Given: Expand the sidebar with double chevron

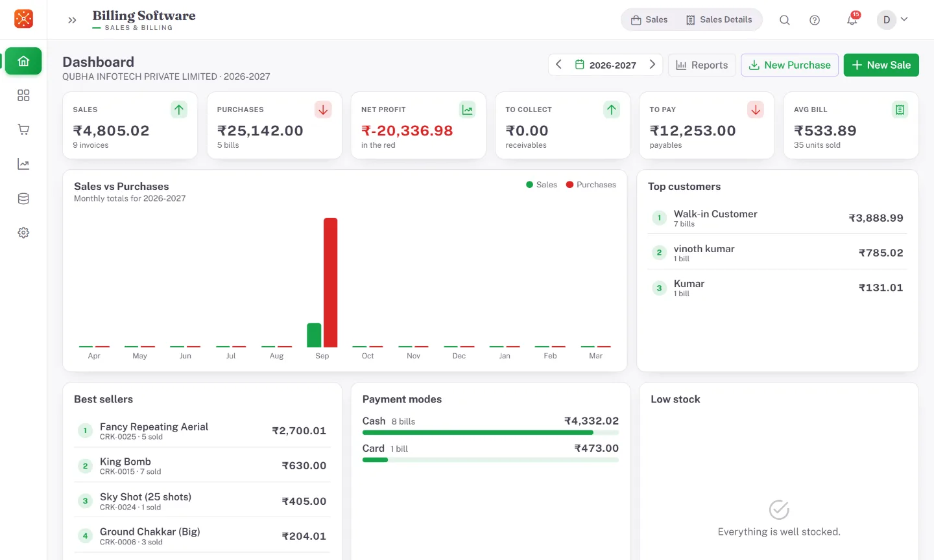Looking at the screenshot, I should pos(72,20).
